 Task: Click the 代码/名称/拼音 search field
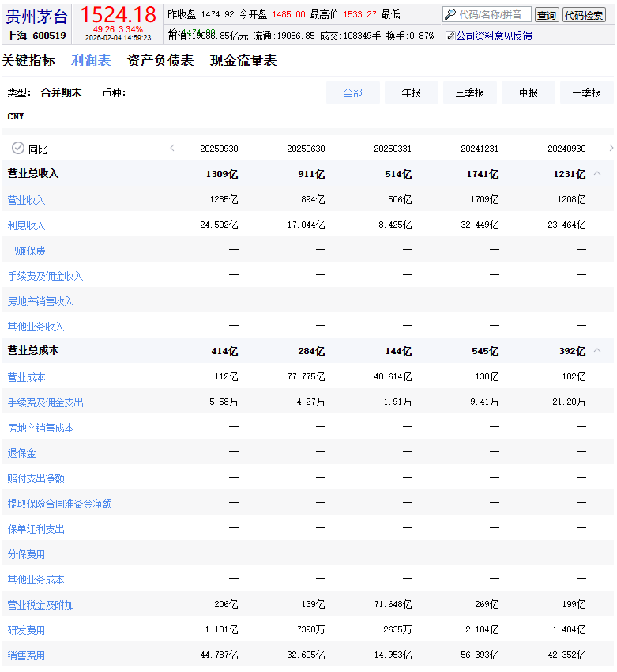tap(494, 14)
